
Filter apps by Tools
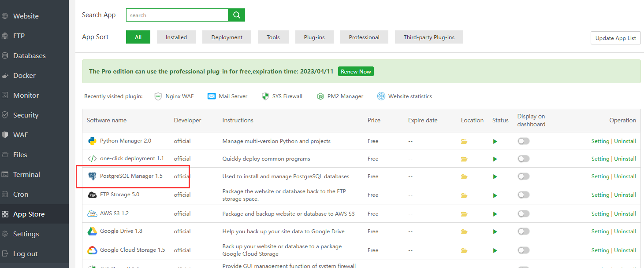click(273, 37)
